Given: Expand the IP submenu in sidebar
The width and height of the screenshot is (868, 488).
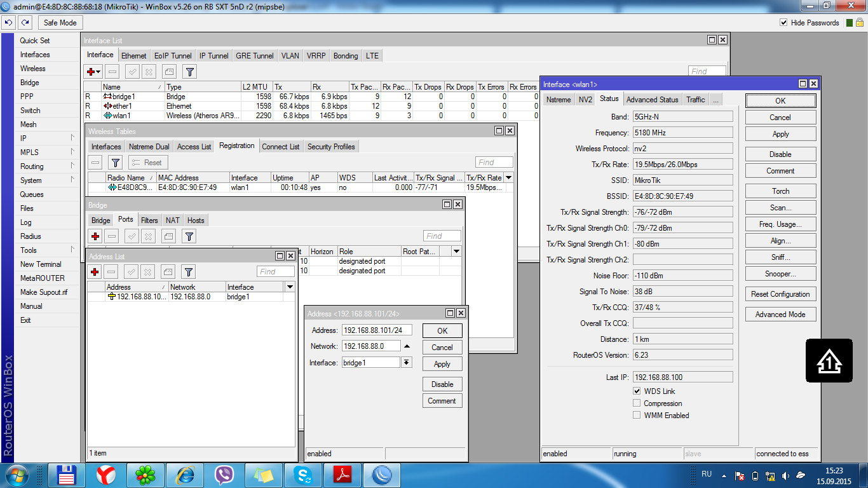Looking at the screenshot, I should click(x=72, y=138).
